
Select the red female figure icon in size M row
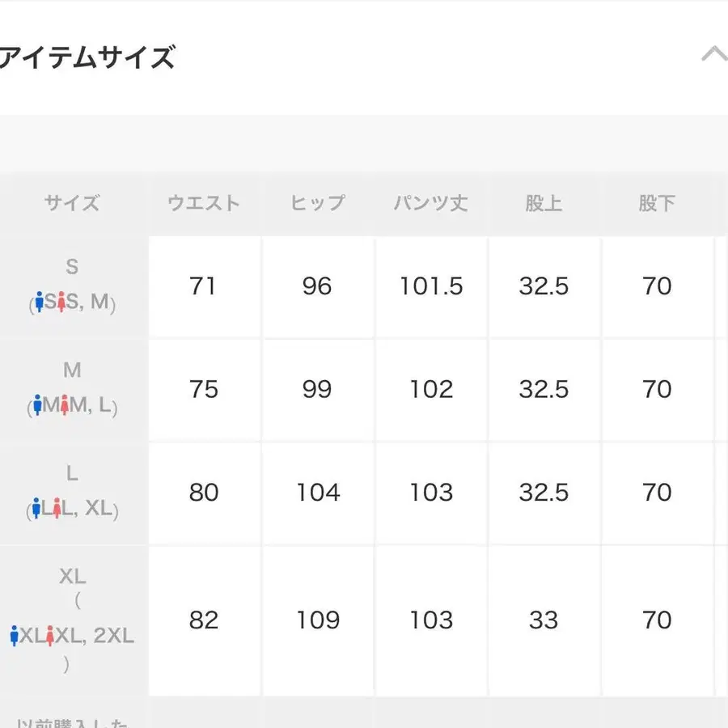coord(66,405)
